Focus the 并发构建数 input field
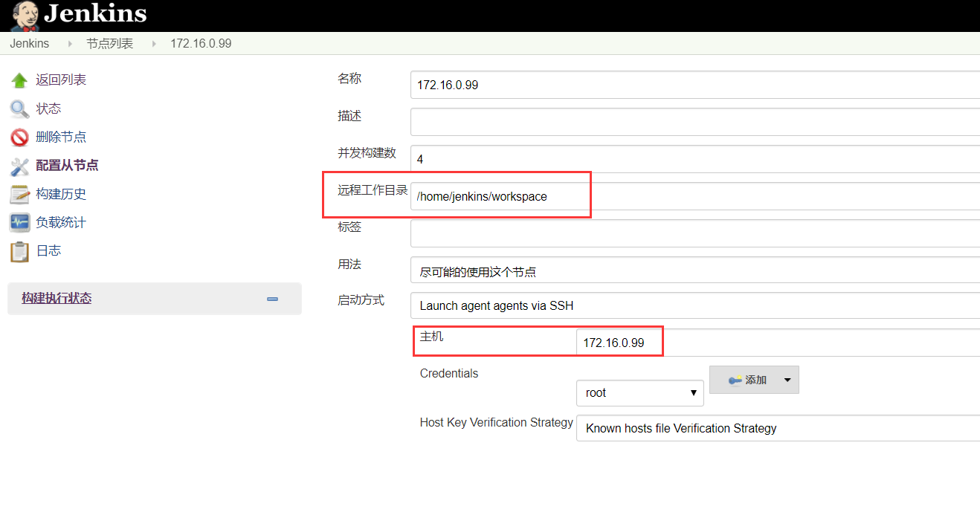This screenshot has height=512, width=980. point(695,159)
